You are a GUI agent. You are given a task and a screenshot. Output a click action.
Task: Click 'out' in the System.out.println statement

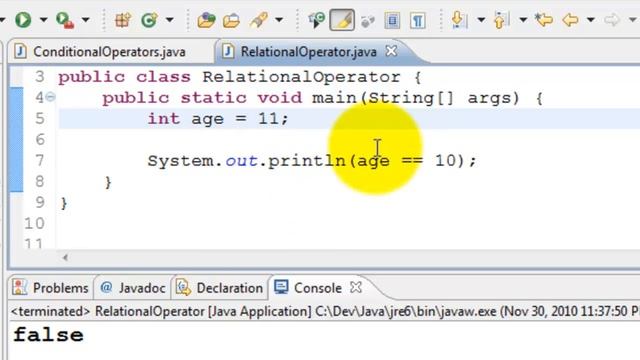pos(241,161)
